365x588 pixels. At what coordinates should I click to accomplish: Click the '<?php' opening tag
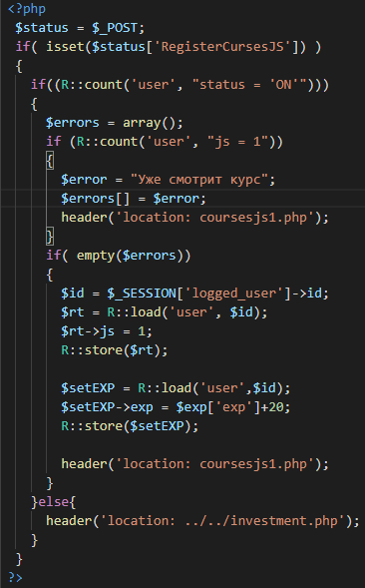pos(27,9)
